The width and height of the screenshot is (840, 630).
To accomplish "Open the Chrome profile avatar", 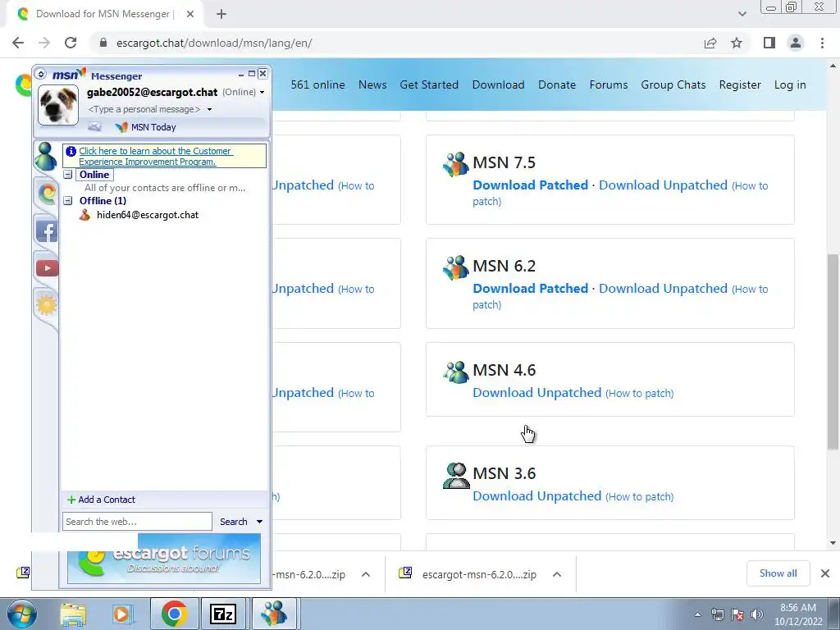I will tap(796, 43).
